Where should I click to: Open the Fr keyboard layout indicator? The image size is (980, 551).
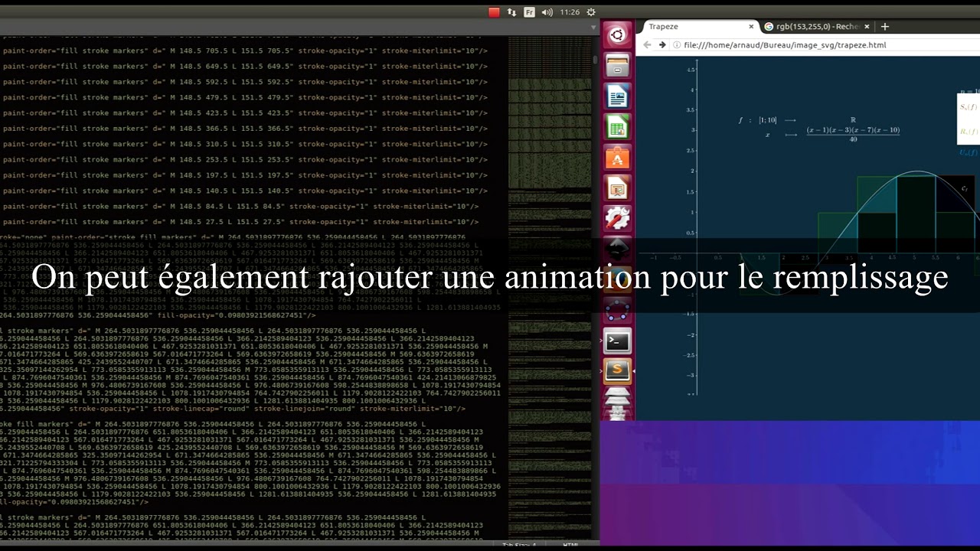point(529,12)
